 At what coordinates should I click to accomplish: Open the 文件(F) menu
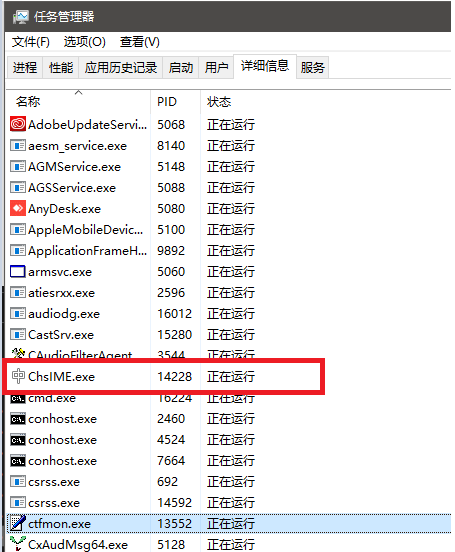[x=31, y=42]
